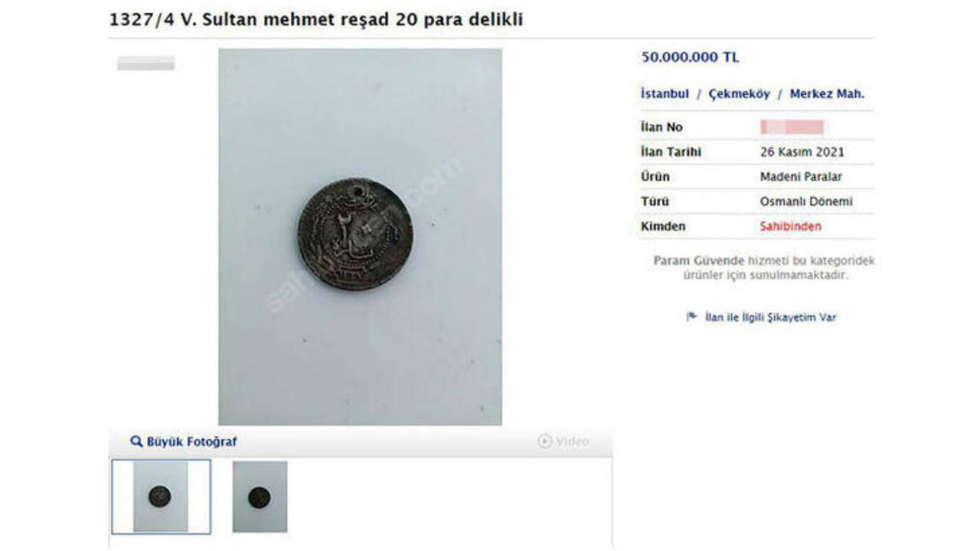Click the flag icon for listing complaint
This screenshot has height=551, width=980.
point(691,317)
